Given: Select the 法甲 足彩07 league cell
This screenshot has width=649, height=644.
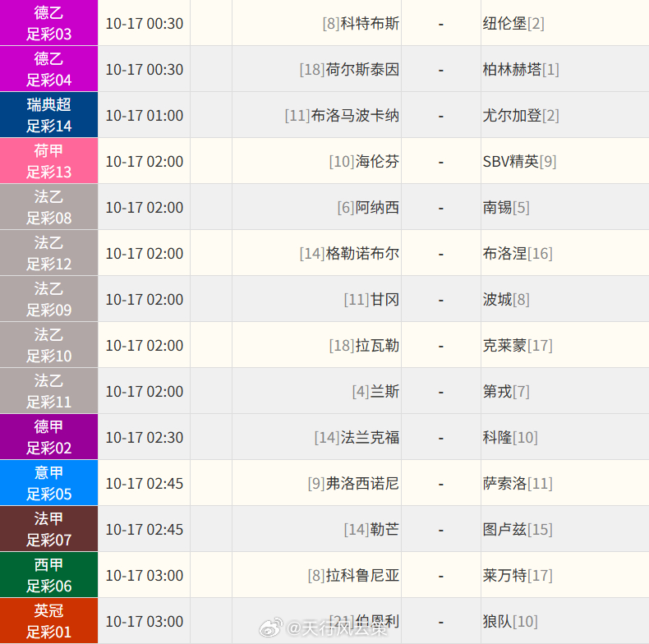Looking at the screenshot, I should pyautogui.click(x=48, y=528).
